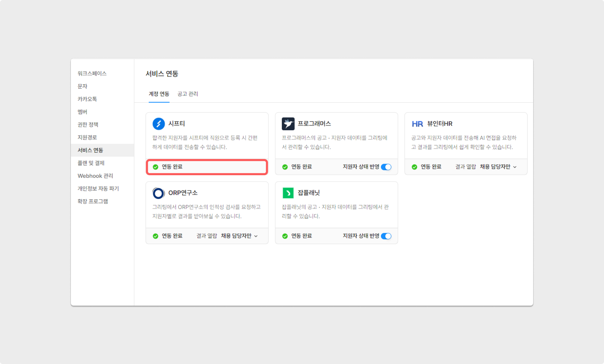Toggle 지원자 상태 반영 for 프로그래머스

coord(386,167)
